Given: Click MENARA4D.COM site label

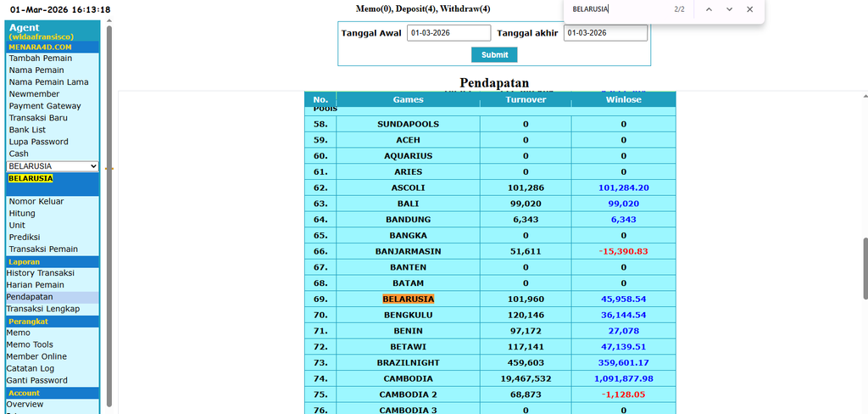Looking at the screenshot, I should (40, 47).
